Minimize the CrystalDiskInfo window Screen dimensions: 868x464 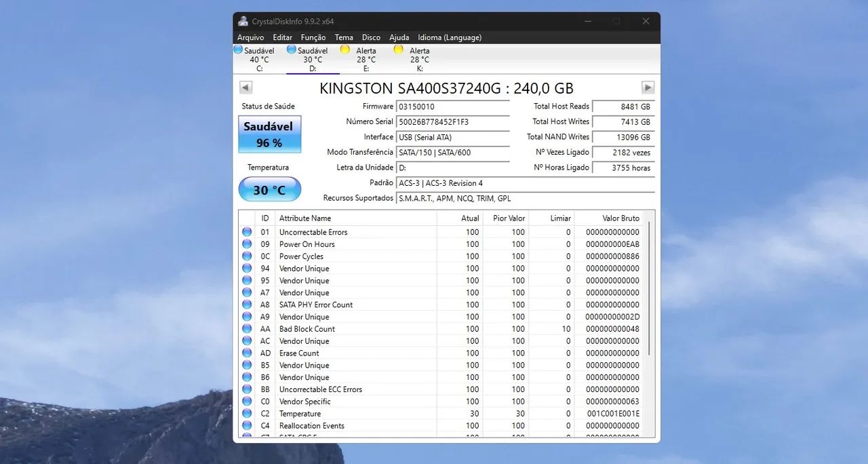coord(587,21)
